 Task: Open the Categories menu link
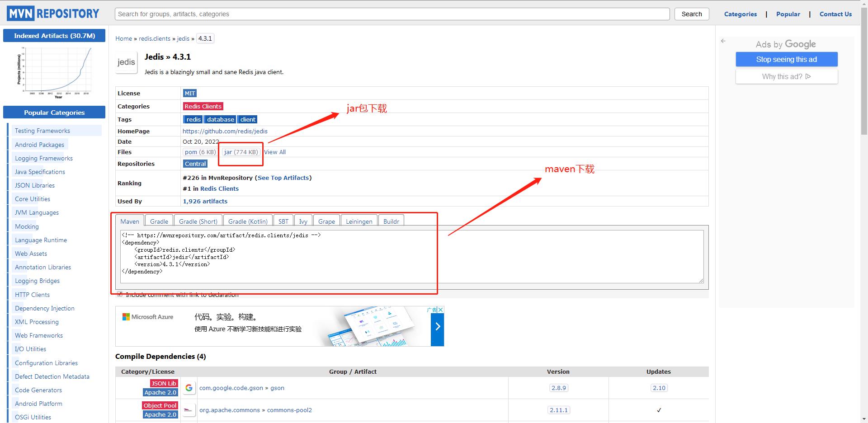(740, 14)
